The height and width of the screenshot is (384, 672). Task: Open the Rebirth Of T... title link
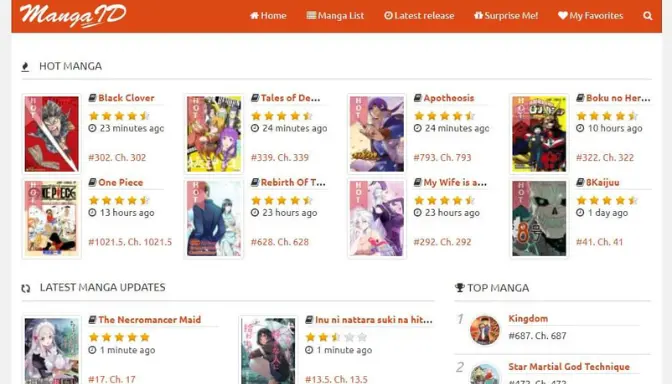click(293, 182)
